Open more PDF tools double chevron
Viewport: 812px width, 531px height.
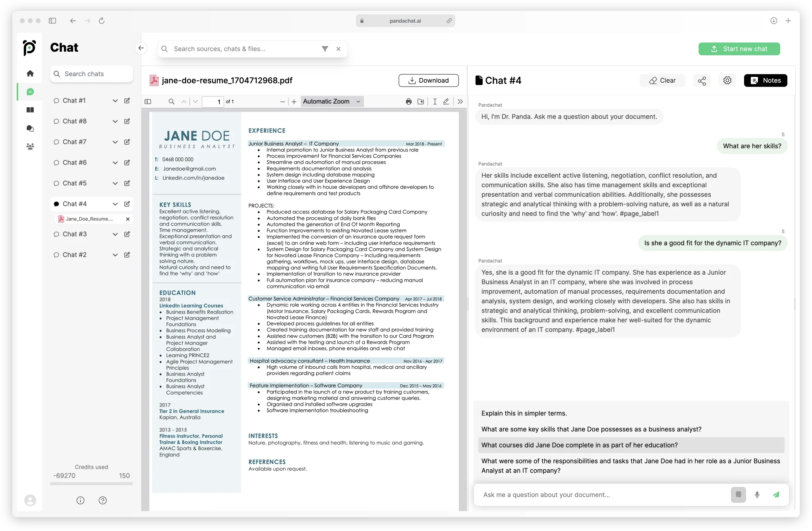(x=460, y=102)
